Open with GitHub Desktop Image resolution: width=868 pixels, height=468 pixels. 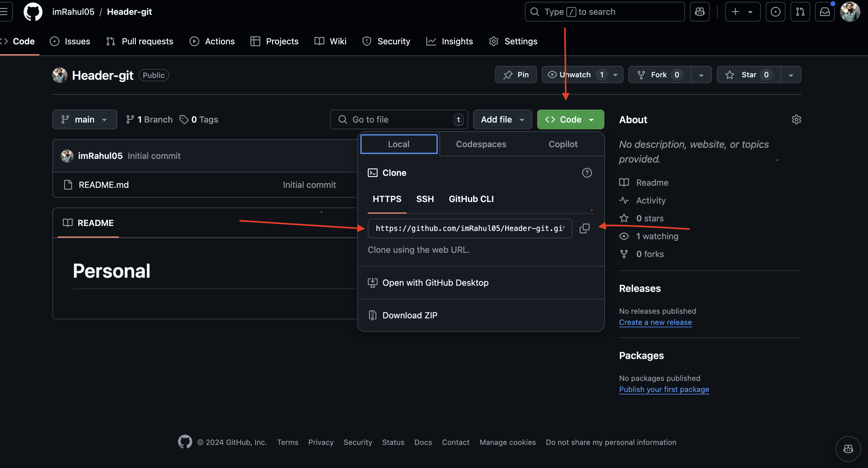point(481,282)
